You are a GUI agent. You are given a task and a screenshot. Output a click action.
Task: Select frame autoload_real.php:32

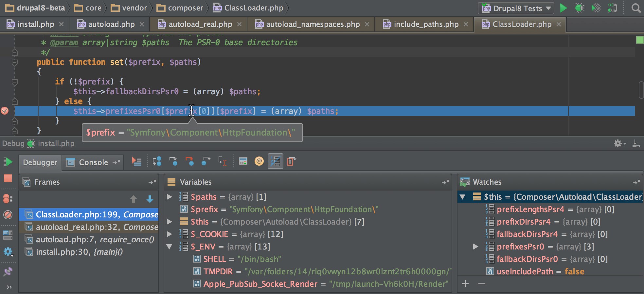[x=89, y=227]
